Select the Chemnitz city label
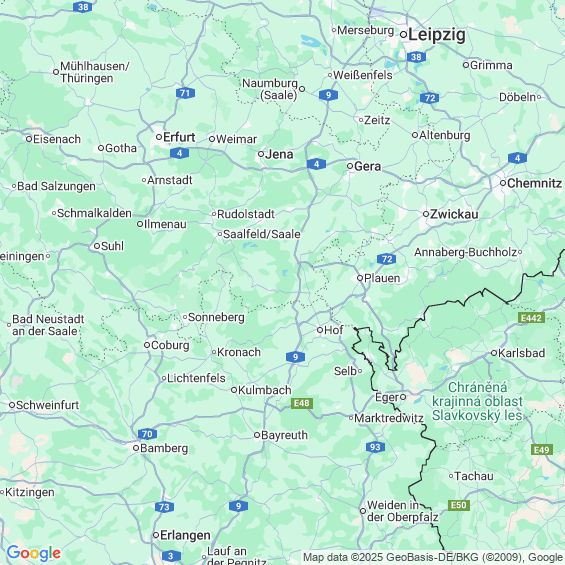The height and width of the screenshot is (565, 565). pyautogui.click(x=534, y=183)
